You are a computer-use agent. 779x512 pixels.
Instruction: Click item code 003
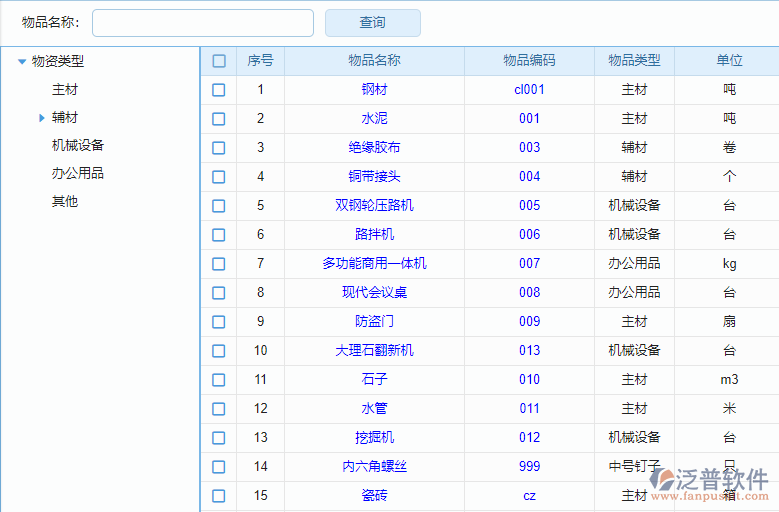pos(530,147)
